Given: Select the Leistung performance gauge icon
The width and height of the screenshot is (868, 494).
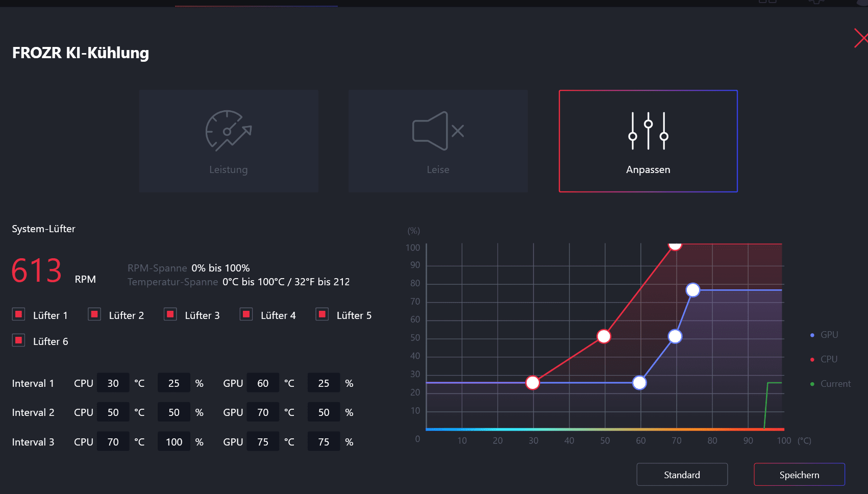Looking at the screenshot, I should [x=229, y=131].
